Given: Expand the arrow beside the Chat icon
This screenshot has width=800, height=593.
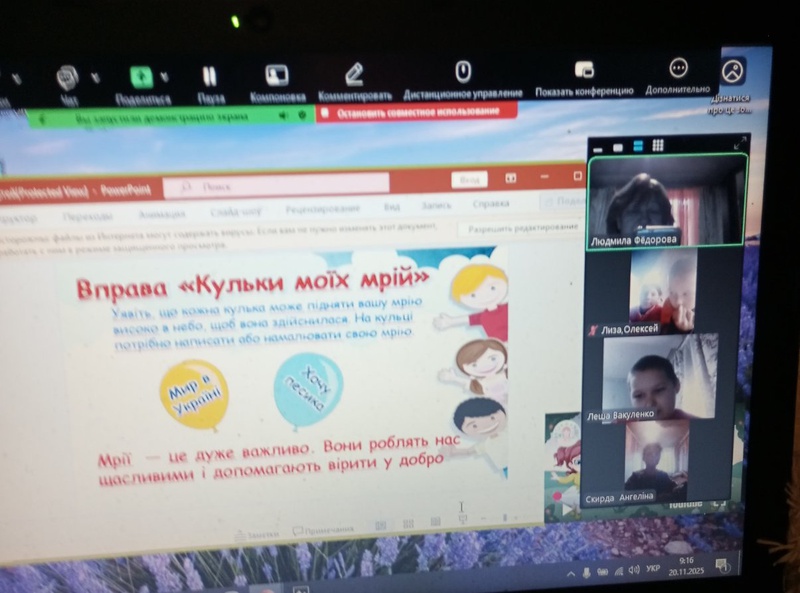Looking at the screenshot, I should click(x=95, y=77).
